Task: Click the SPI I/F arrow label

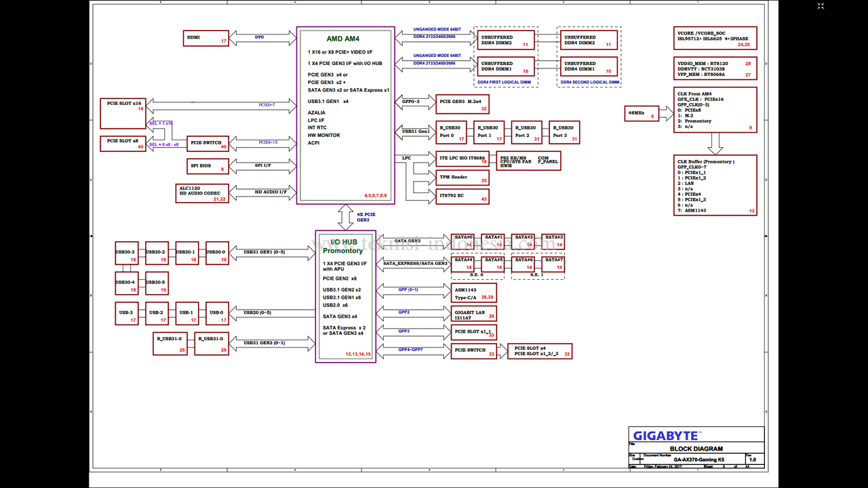Action: (x=263, y=165)
